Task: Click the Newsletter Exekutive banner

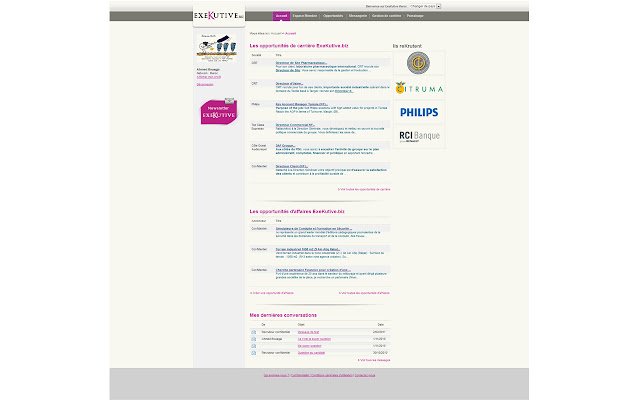Action: [219, 111]
